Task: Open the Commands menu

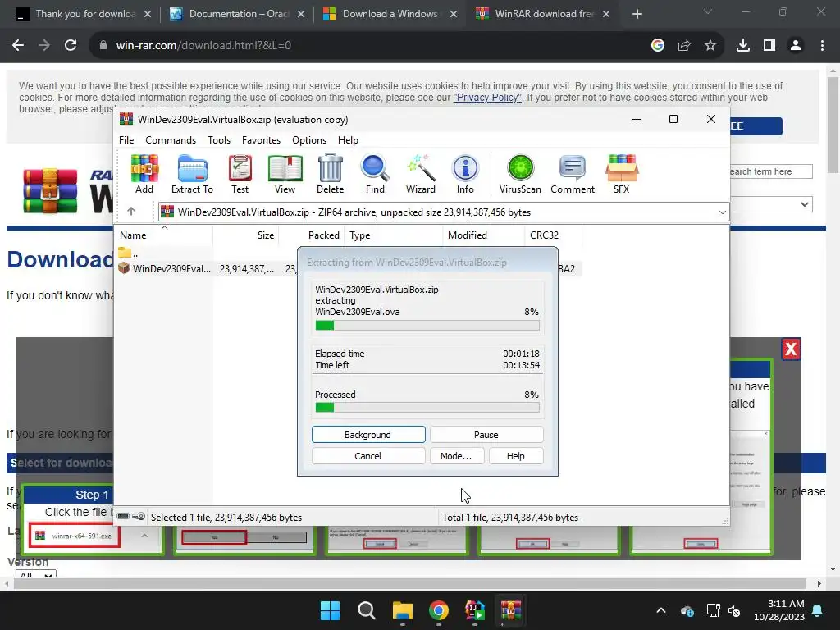Action: pyautogui.click(x=171, y=139)
